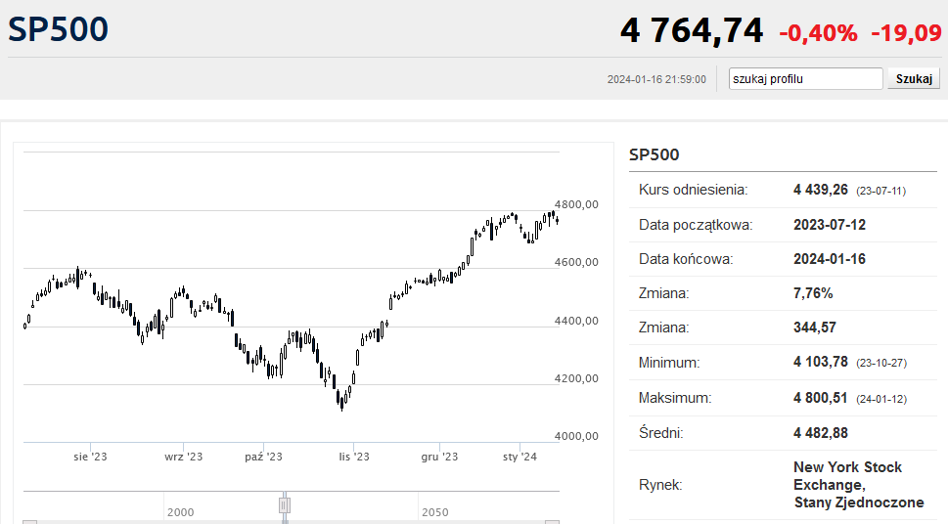This screenshot has height=524, width=948.
Task: Click the large SP500 page title
Action: click(x=58, y=29)
